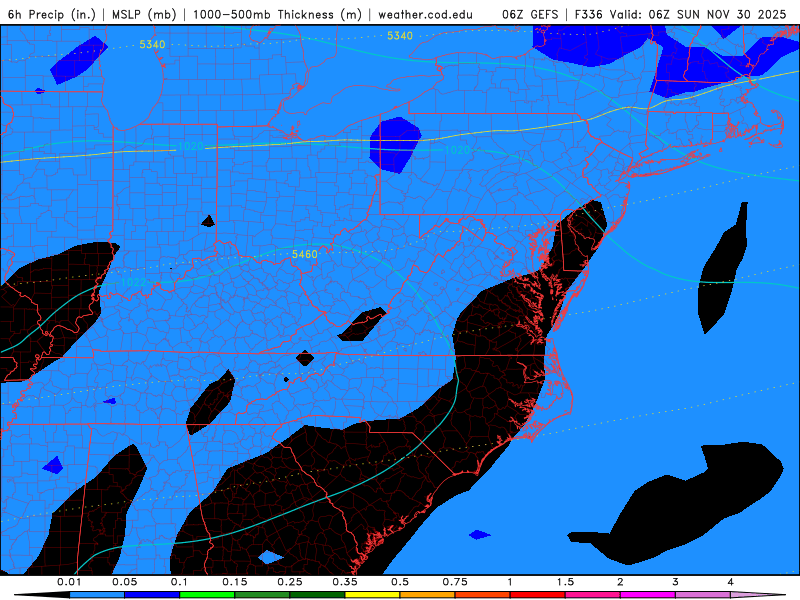Click the 0.75 legend value
This screenshot has height=600, width=800.
[455, 582]
